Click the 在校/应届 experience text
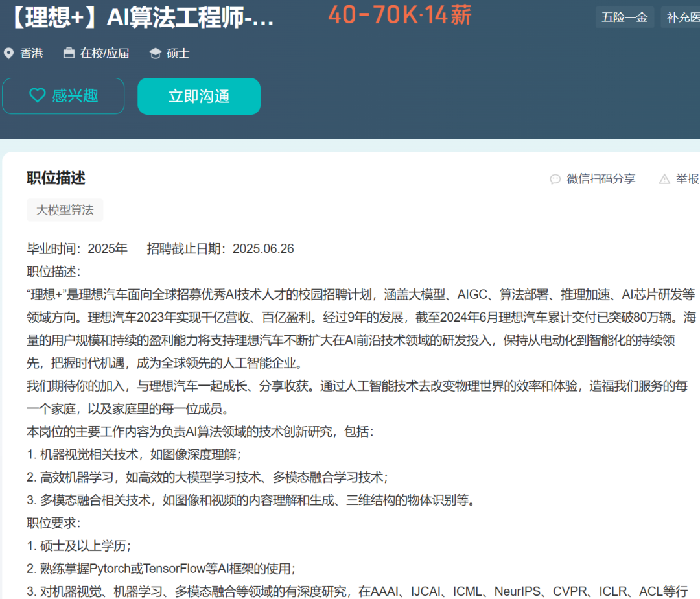Viewport: 700px width, 599px height. [x=104, y=53]
